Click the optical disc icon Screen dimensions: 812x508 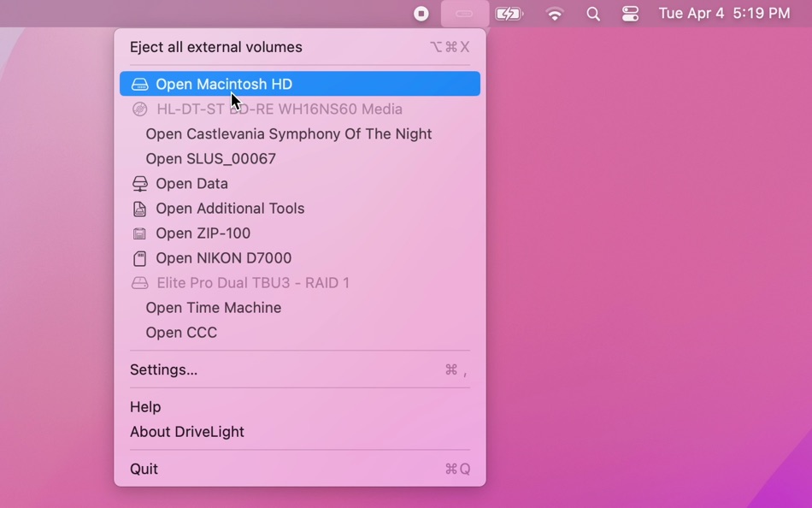point(140,109)
